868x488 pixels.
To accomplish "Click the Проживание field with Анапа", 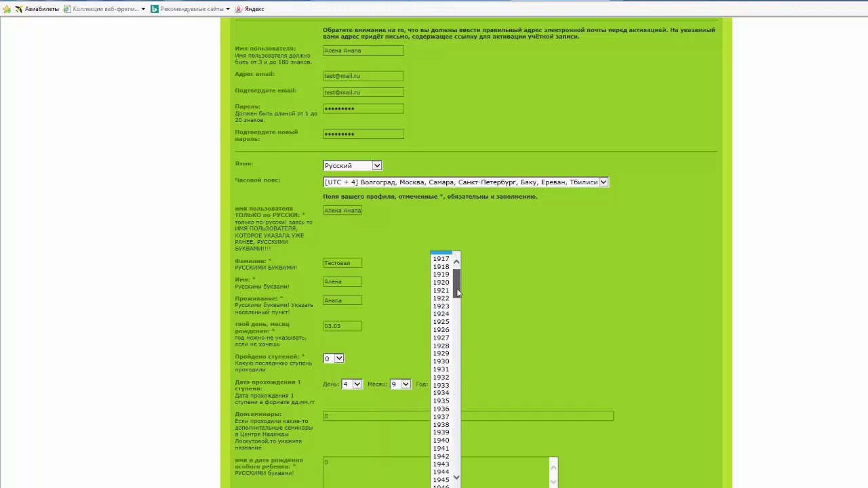I will tap(342, 300).
